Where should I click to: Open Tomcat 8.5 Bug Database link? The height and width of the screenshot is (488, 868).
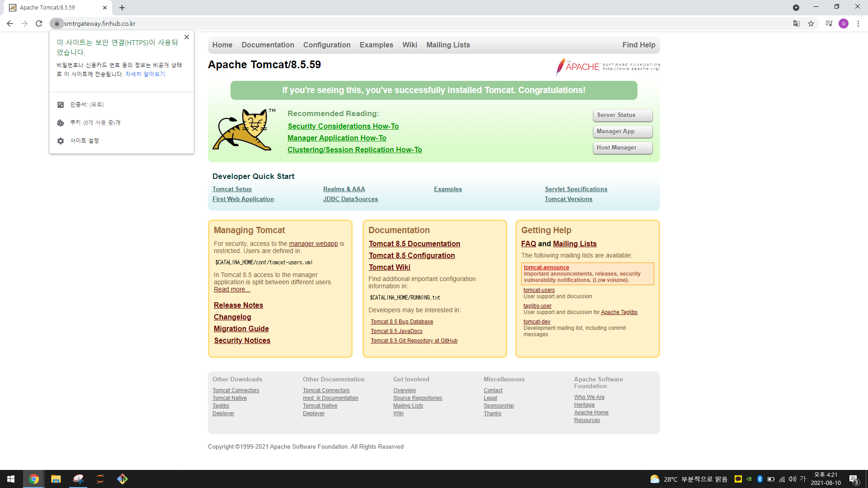[402, 322]
